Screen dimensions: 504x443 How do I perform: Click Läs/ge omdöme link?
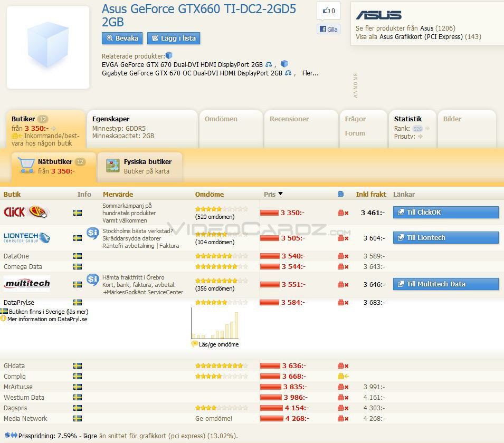[x=218, y=344]
